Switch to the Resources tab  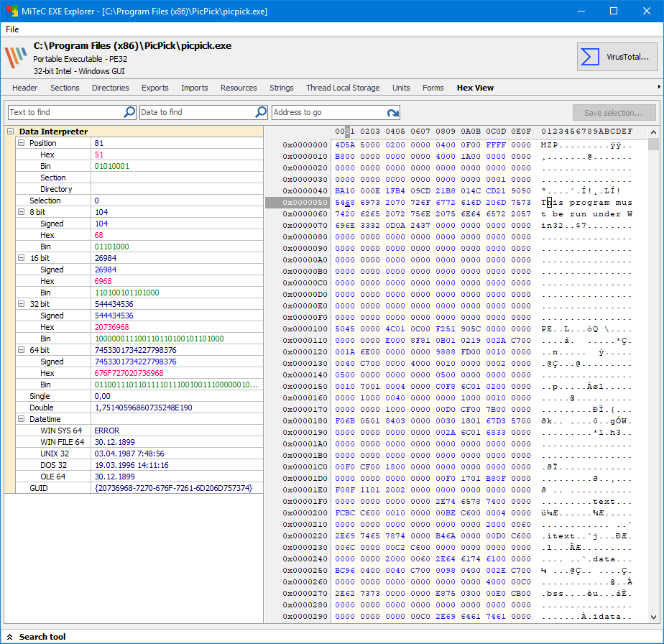[x=239, y=88]
